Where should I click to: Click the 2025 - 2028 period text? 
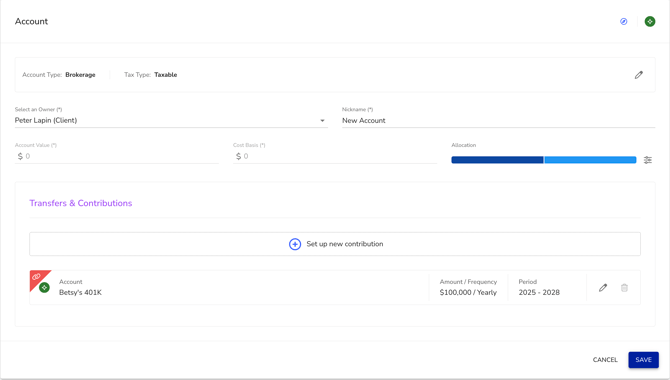(539, 292)
